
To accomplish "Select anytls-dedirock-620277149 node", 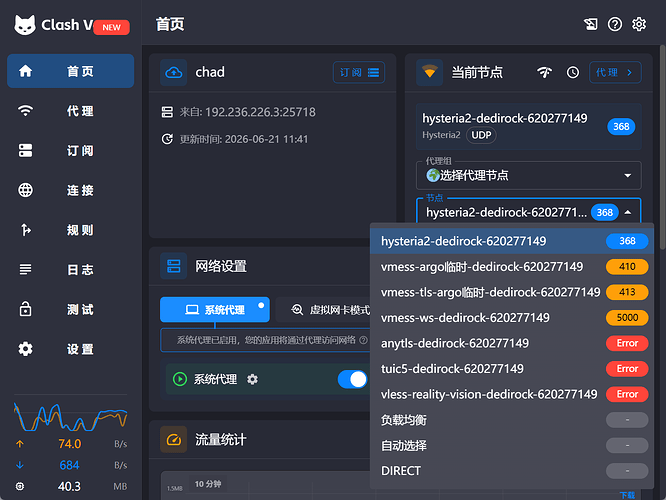I will click(511, 343).
